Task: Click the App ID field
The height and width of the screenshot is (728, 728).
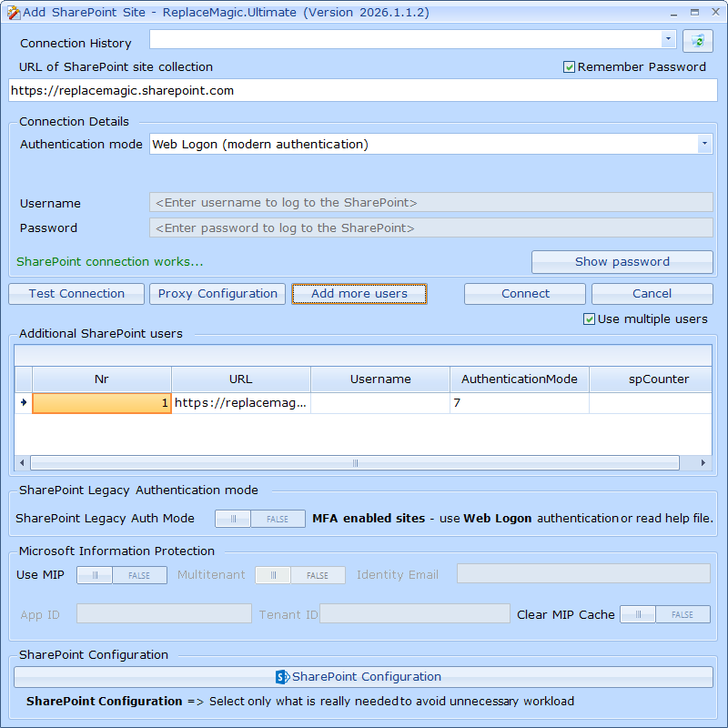Action: [164, 613]
